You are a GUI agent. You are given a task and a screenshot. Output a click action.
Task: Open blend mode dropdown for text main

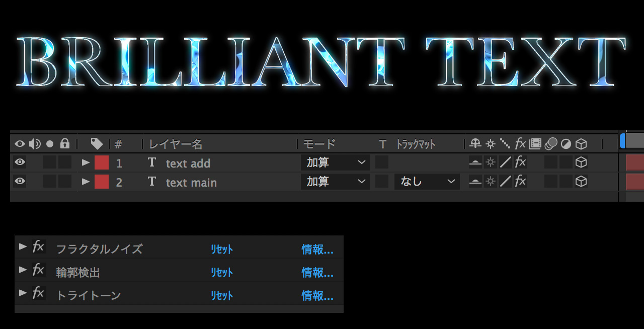(x=336, y=182)
